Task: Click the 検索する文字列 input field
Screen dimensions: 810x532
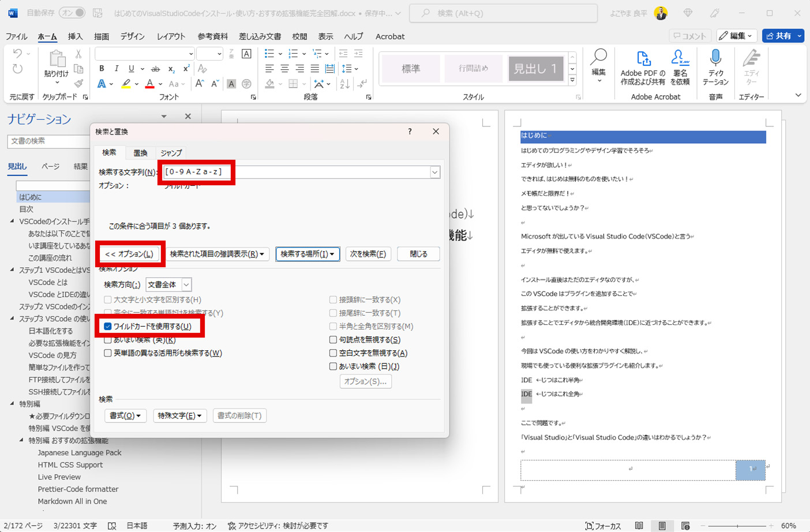Action: (296, 172)
